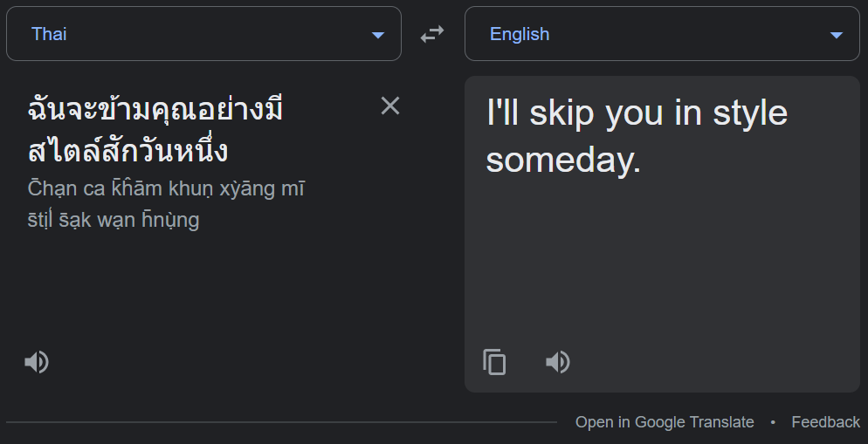Select the "English" target language label

pyautogui.click(x=520, y=34)
